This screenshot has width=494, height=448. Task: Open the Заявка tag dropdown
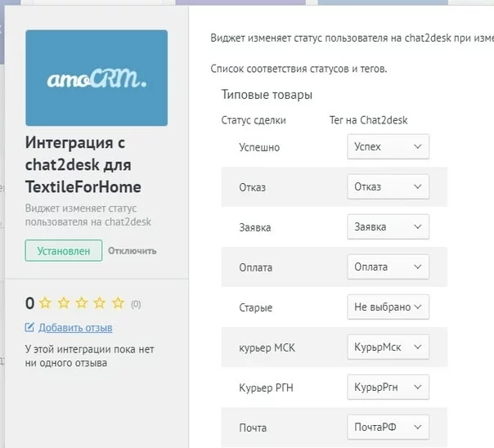coord(388,227)
